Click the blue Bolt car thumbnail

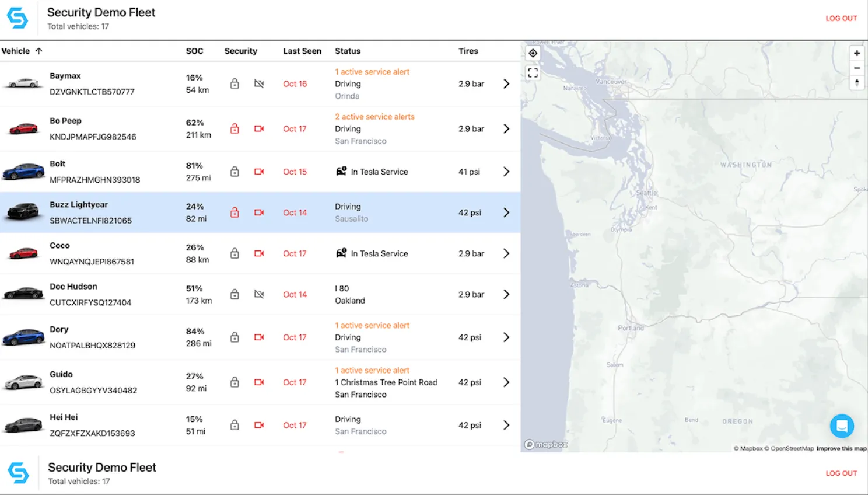pyautogui.click(x=23, y=171)
